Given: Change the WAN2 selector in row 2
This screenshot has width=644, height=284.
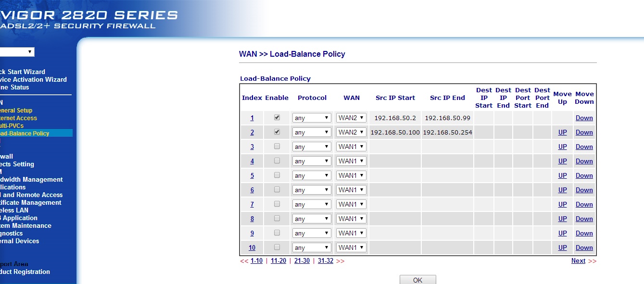Looking at the screenshot, I should pyautogui.click(x=351, y=132).
